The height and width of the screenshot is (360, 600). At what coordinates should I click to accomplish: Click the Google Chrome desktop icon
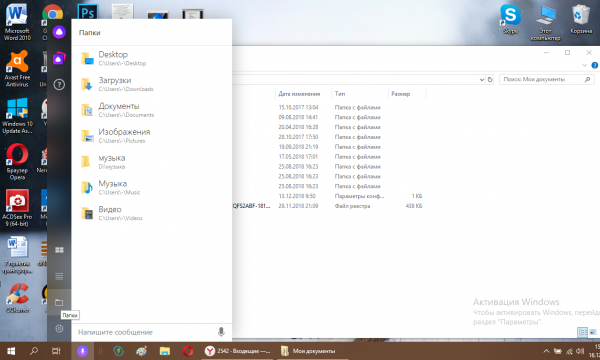pyautogui.click(x=52, y=12)
